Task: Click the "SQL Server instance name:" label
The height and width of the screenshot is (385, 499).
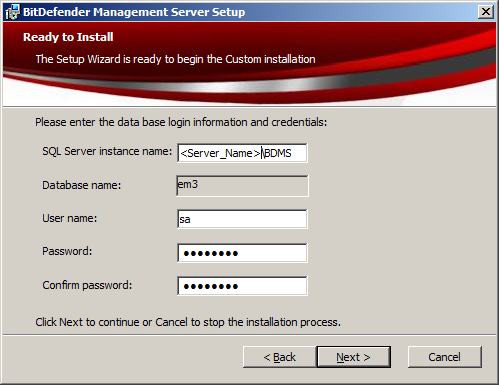Action: [107, 151]
